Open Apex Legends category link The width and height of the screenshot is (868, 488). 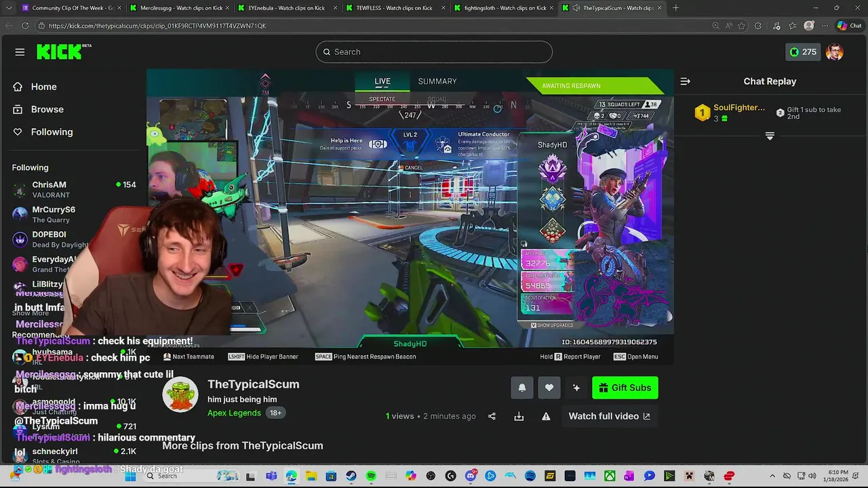point(234,413)
